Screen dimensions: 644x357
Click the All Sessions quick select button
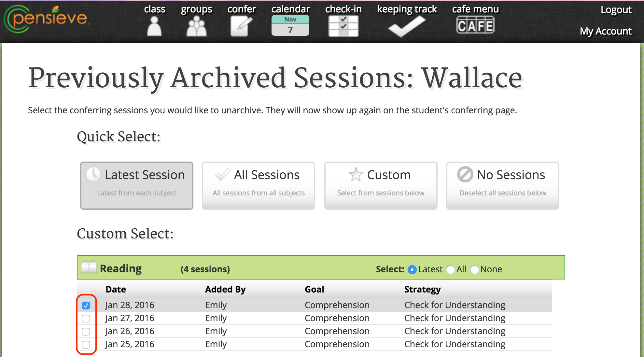(x=259, y=186)
